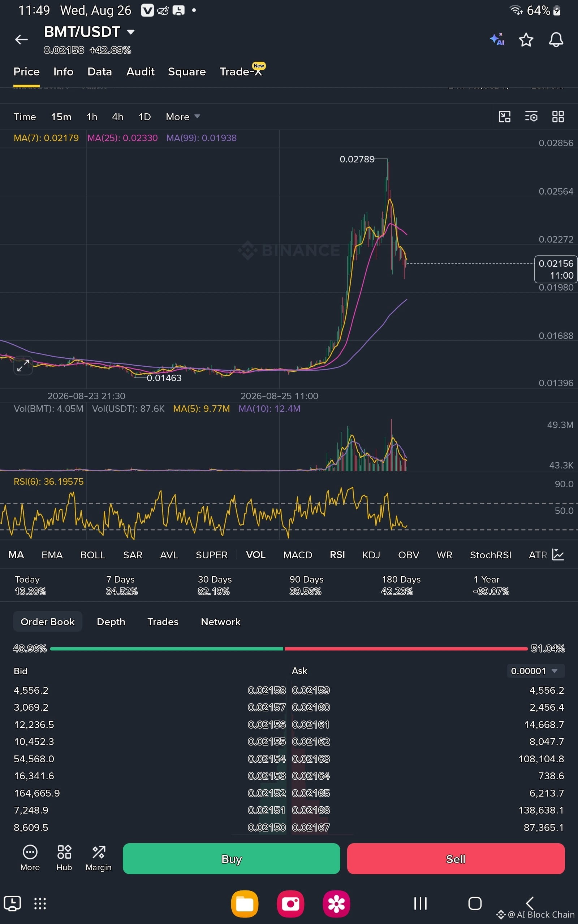
Task: Tap current price label 0.02156
Action: click(x=556, y=269)
